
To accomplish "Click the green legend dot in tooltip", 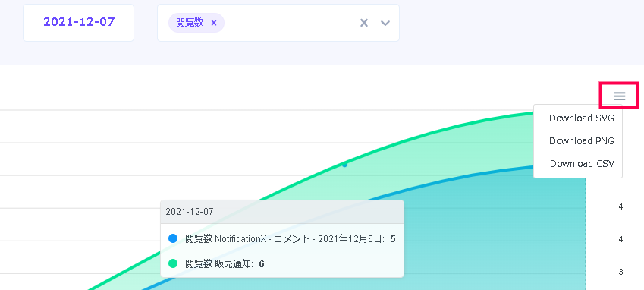I will coord(173,263).
